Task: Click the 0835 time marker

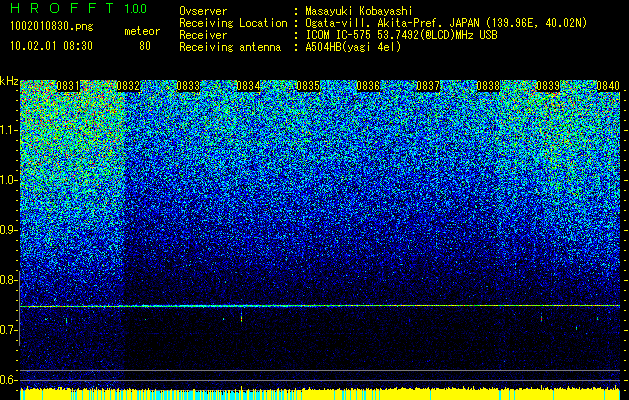Action: click(308, 86)
